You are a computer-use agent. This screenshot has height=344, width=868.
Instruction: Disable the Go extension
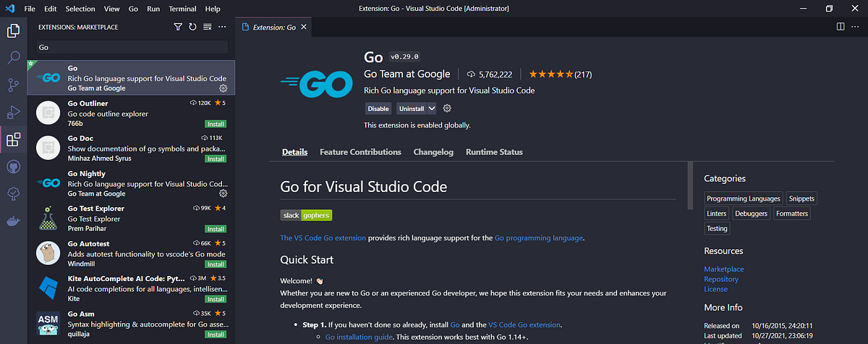378,109
